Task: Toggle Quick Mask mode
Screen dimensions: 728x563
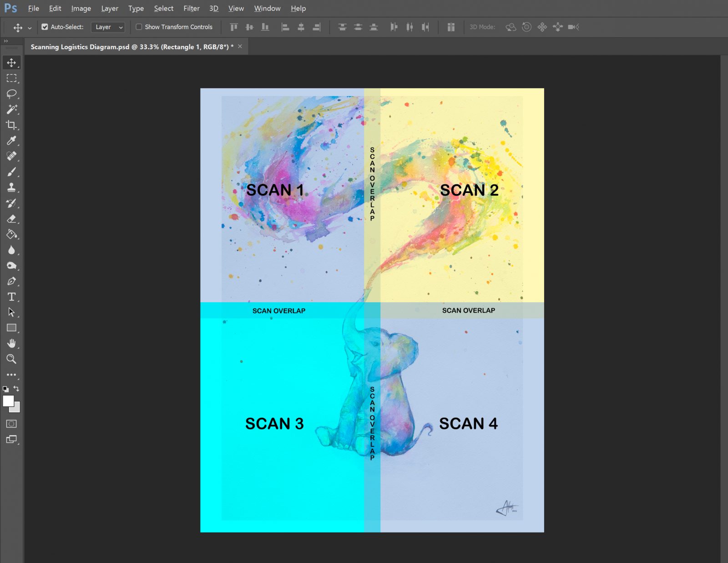Action: pos(11,424)
